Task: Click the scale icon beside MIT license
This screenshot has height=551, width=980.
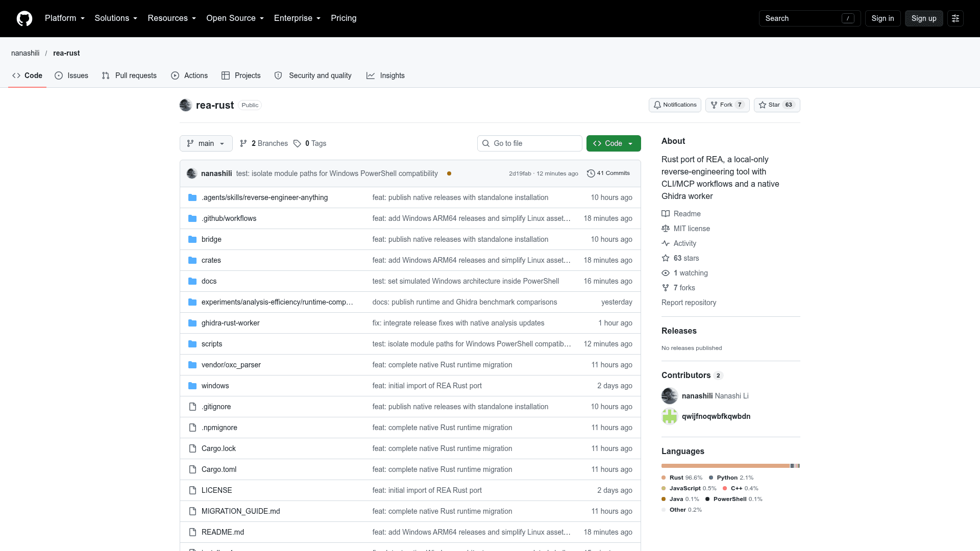Action: 666,229
